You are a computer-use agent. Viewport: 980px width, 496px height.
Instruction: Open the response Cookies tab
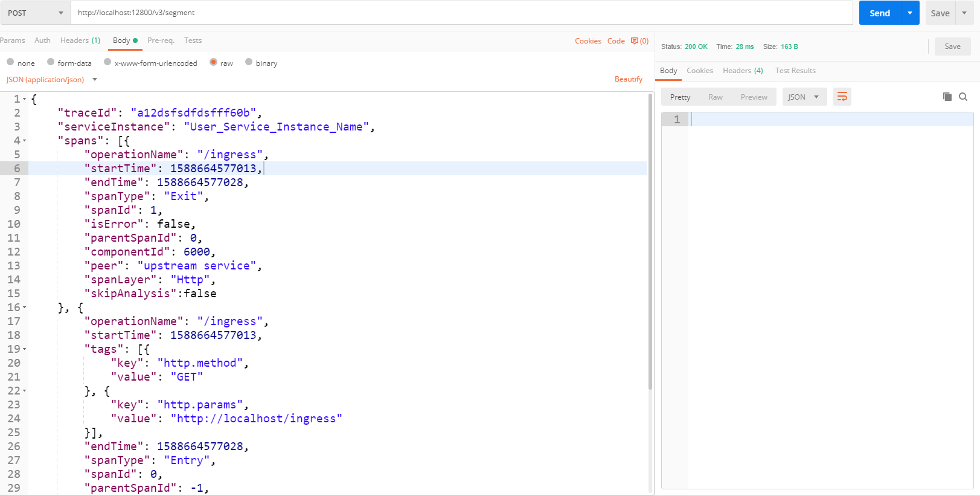[700, 71]
